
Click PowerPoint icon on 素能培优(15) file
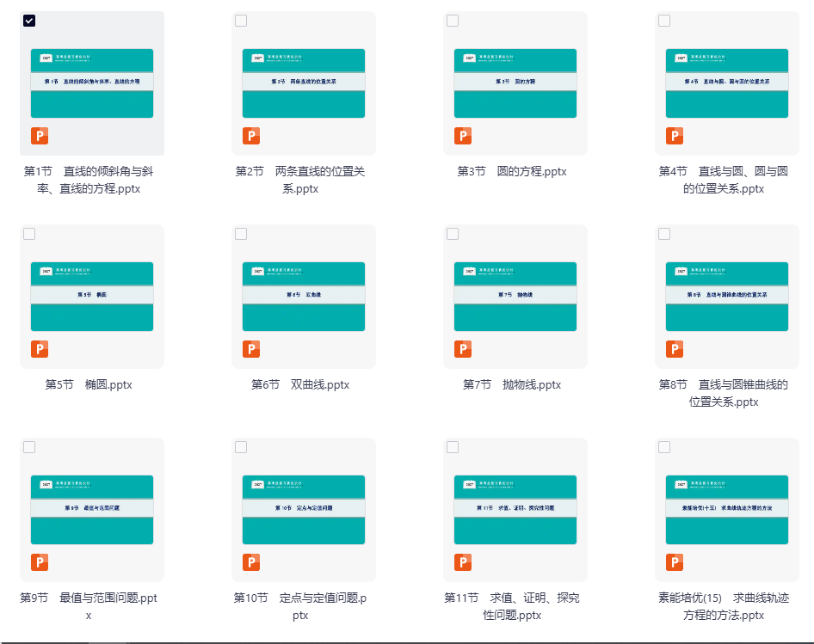[x=675, y=562]
